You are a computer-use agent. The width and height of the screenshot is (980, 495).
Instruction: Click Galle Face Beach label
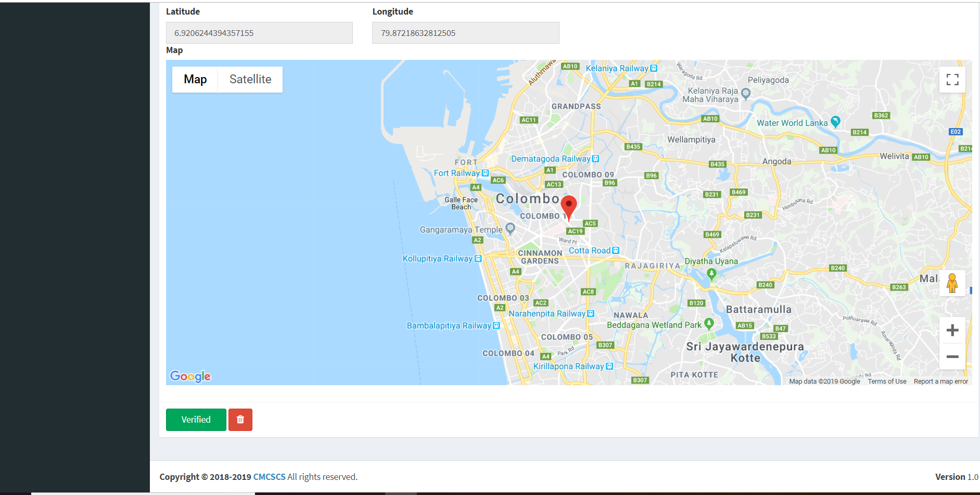[x=461, y=204]
